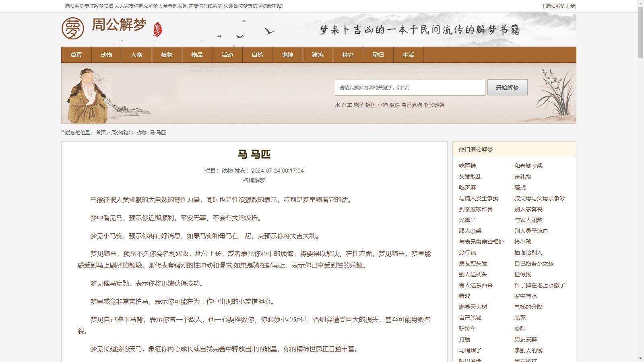The height and width of the screenshot is (362, 644).
Task: Open the [周公解梦大全] top-right link
Action: (559, 6)
